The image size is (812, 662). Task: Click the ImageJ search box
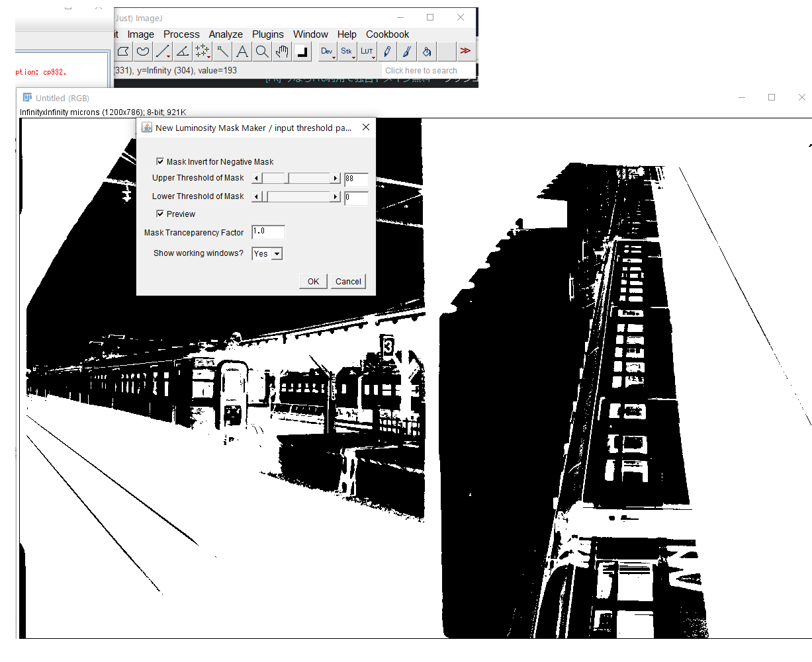(x=429, y=70)
